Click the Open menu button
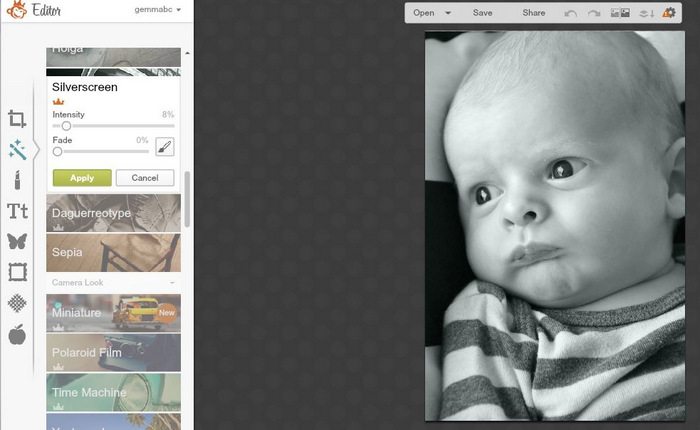 424,13
